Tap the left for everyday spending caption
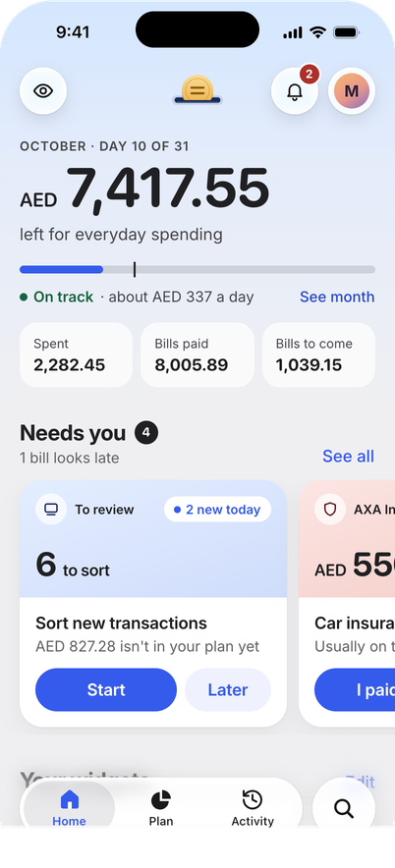This screenshot has height=868, width=395. pyautogui.click(x=121, y=235)
